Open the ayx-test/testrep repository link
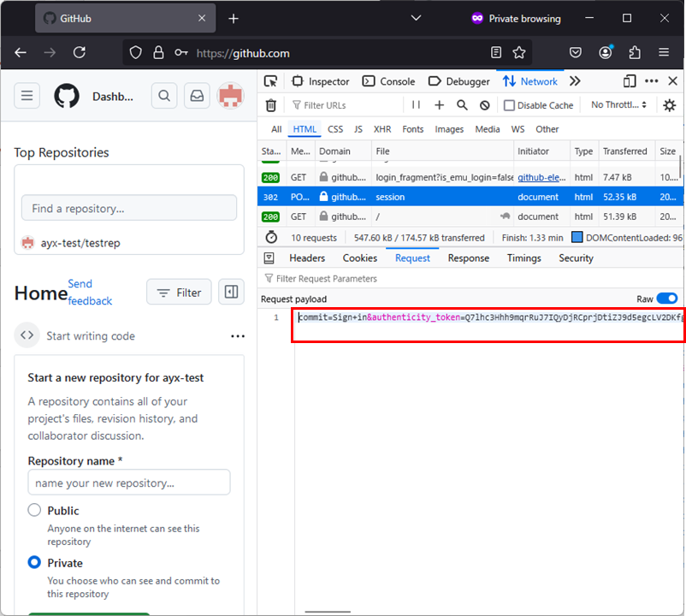686x616 pixels. [80, 243]
